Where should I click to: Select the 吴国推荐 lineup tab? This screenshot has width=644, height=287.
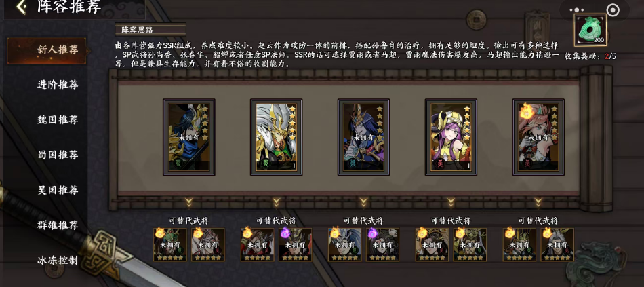(58, 191)
